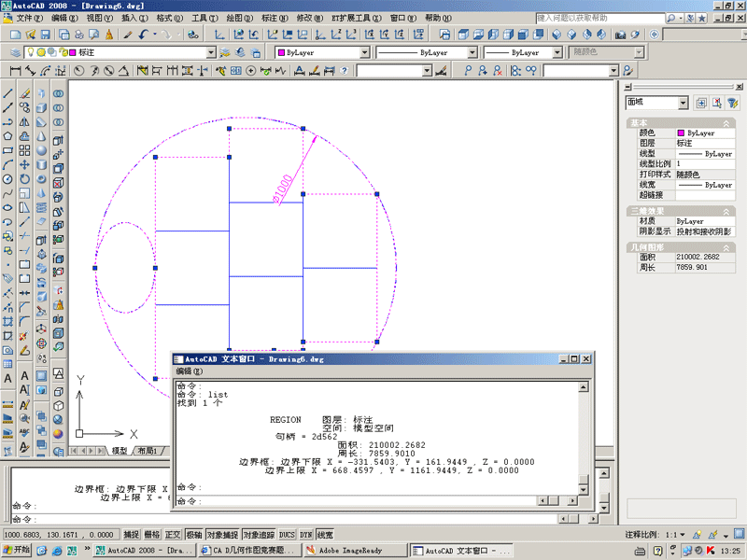This screenshot has width=747, height=560.
Task: Click text window scrollbar up arrow
Action: [x=583, y=387]
